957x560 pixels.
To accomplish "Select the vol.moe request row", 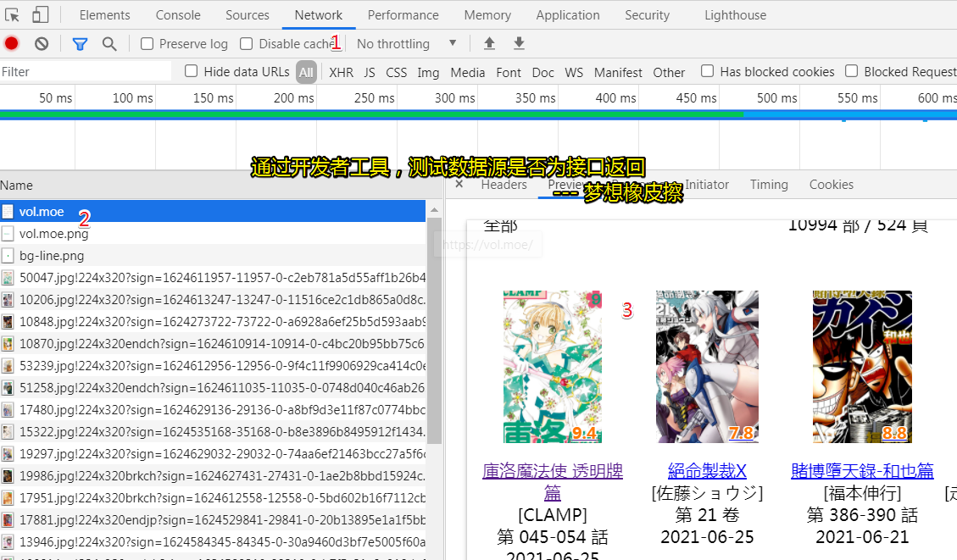I will pos(213,212).
